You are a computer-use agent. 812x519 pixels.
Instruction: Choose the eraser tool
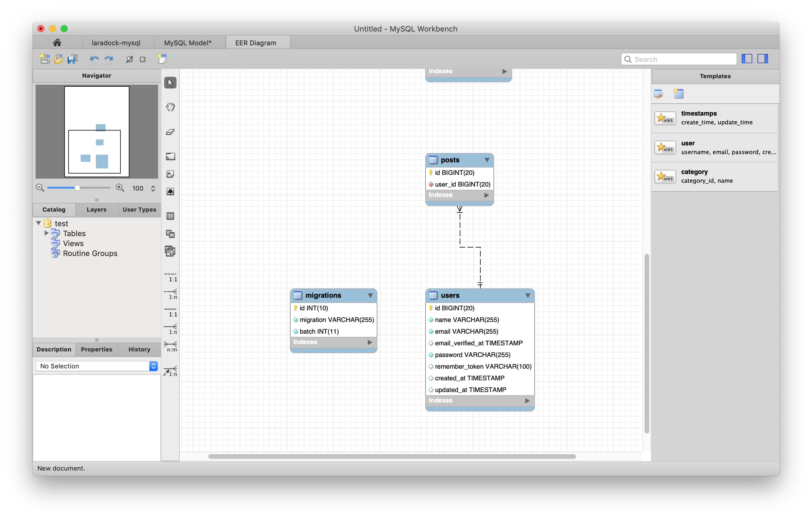[170, 132]
